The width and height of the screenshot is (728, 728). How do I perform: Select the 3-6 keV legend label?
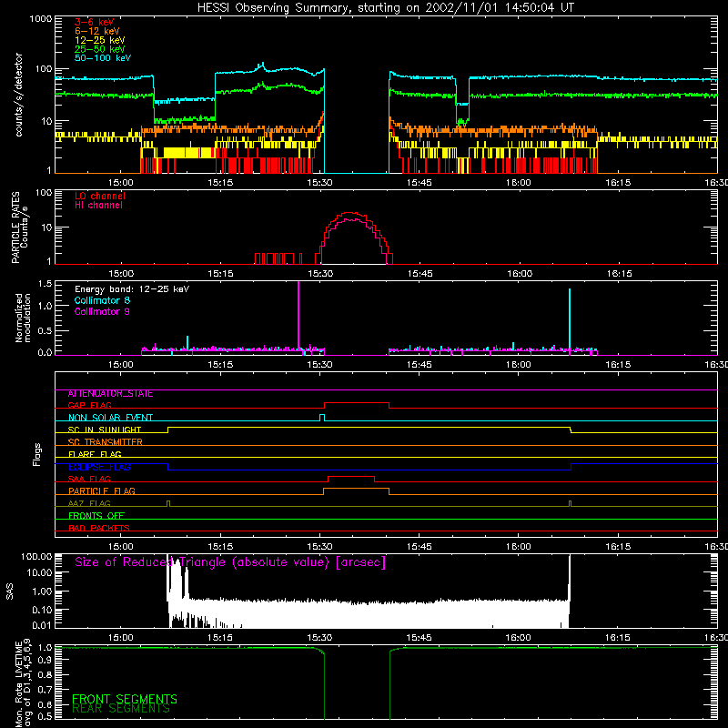94,22
